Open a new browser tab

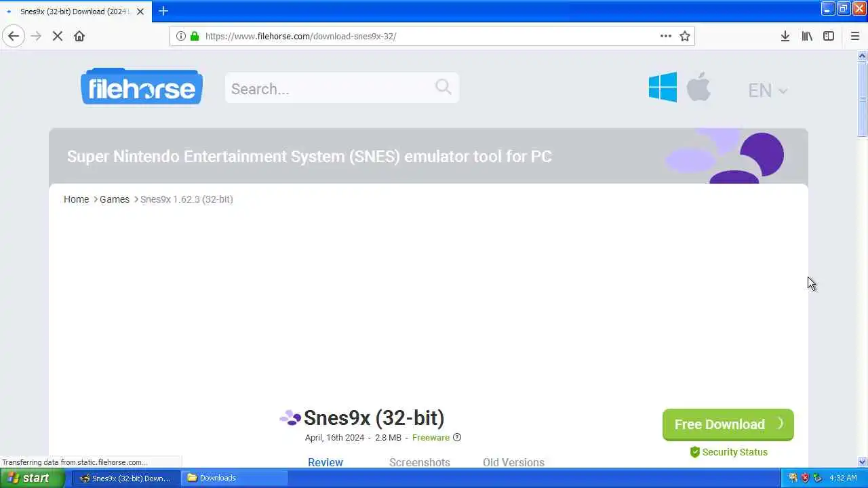[163, 11]
